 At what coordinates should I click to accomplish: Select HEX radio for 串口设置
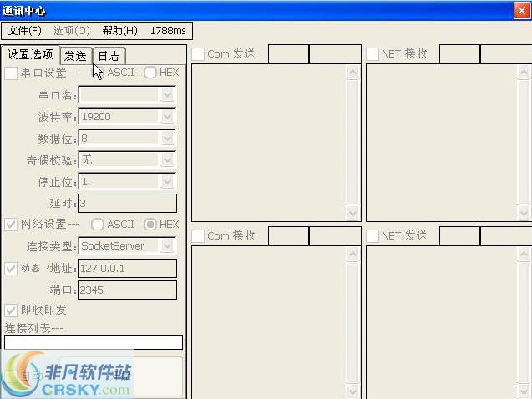149,73
